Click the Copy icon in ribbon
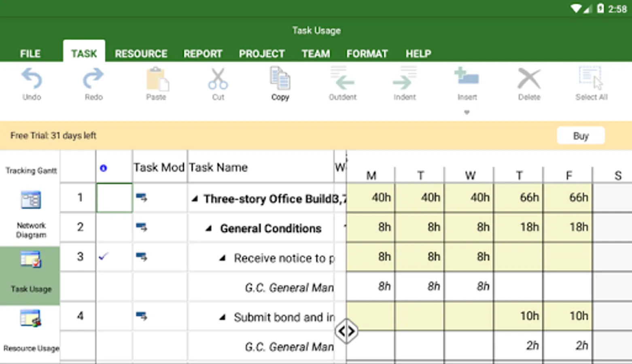 tap(280, 78)
